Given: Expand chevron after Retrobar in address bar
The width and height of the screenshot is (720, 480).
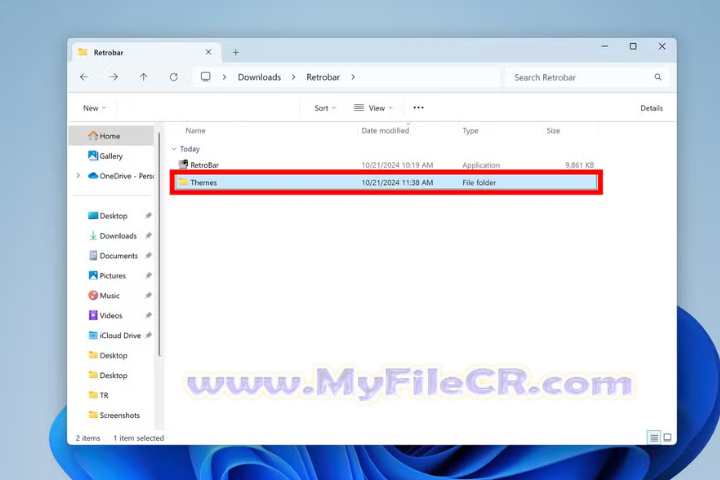Looking at the screenshot, I should [x=353, y=77].
